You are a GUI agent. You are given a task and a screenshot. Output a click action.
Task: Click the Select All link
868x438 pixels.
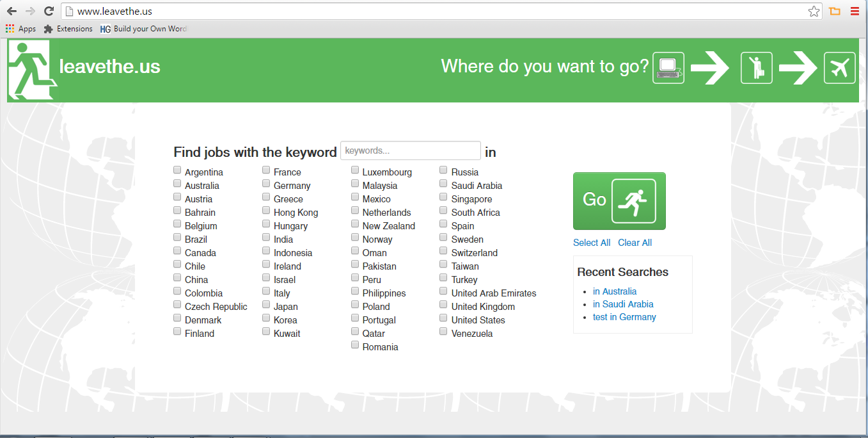tap(592, 243)
